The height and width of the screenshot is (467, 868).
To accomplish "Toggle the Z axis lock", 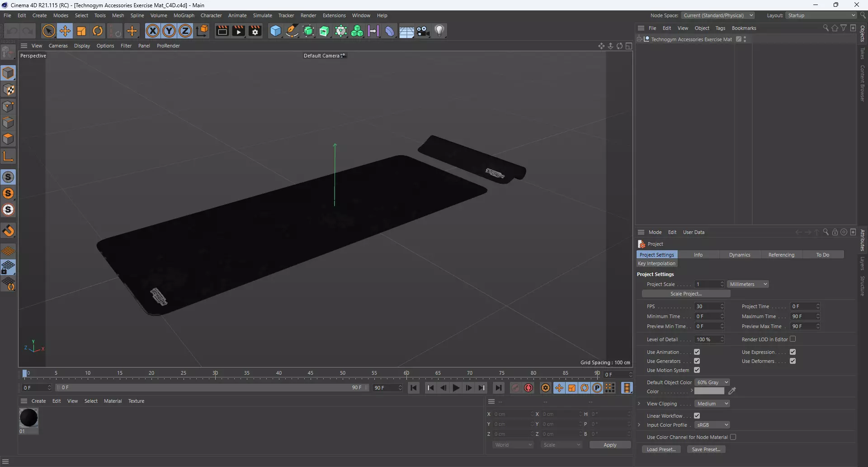I will [x=185, y=31].
